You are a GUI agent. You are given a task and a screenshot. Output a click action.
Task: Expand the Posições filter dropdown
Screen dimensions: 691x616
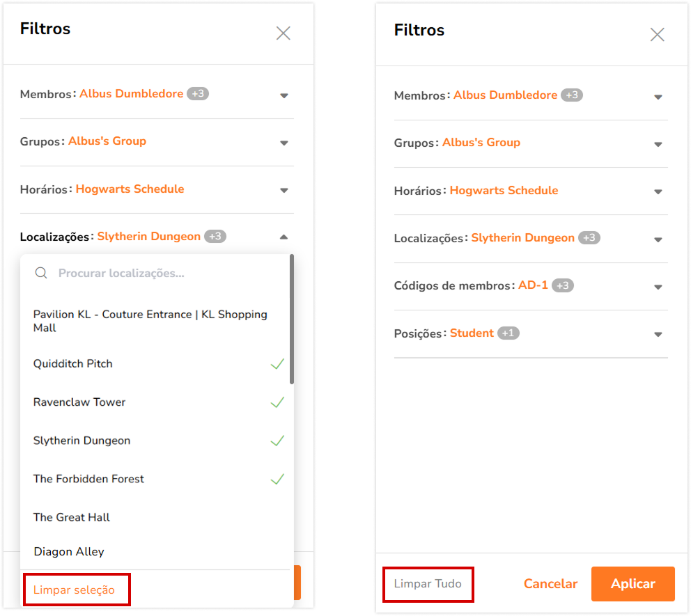pyautogui.click(x=658, y=334)
